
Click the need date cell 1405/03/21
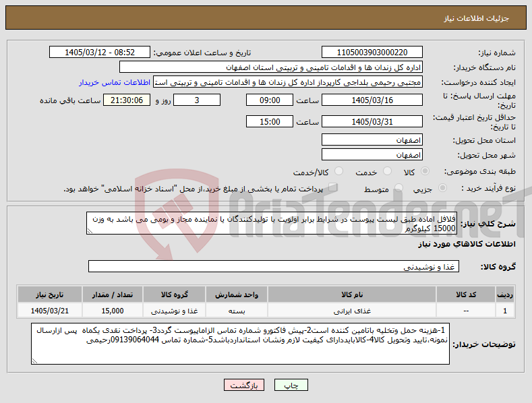[50, 311]
